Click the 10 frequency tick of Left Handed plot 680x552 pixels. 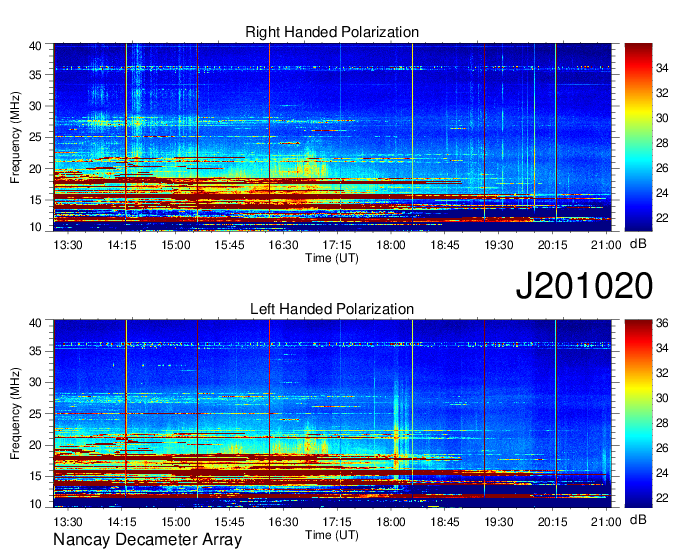pyautogui.click(x=35, y=504)
